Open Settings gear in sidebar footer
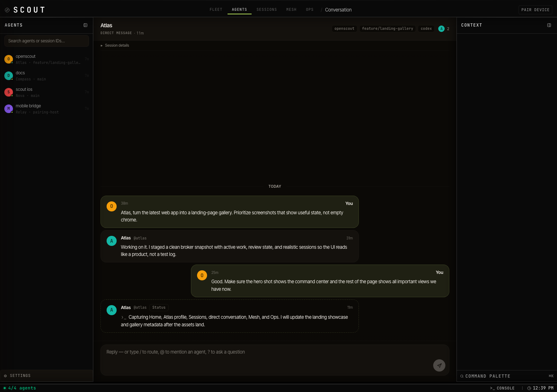 (5, 376)
